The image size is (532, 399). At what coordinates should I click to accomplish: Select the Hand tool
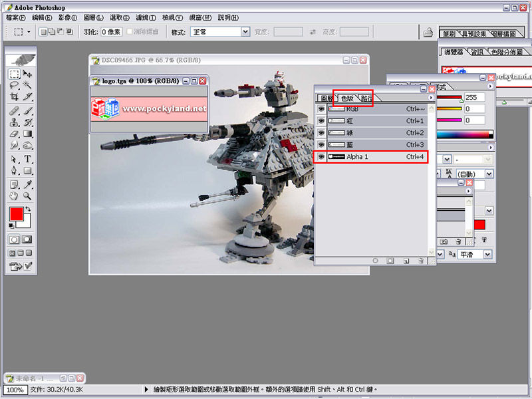14,196
